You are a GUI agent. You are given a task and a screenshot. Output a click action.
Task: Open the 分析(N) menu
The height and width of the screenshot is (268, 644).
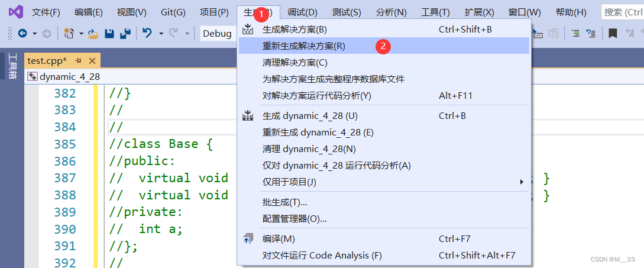pyautogui.click(x=391, y=12)
